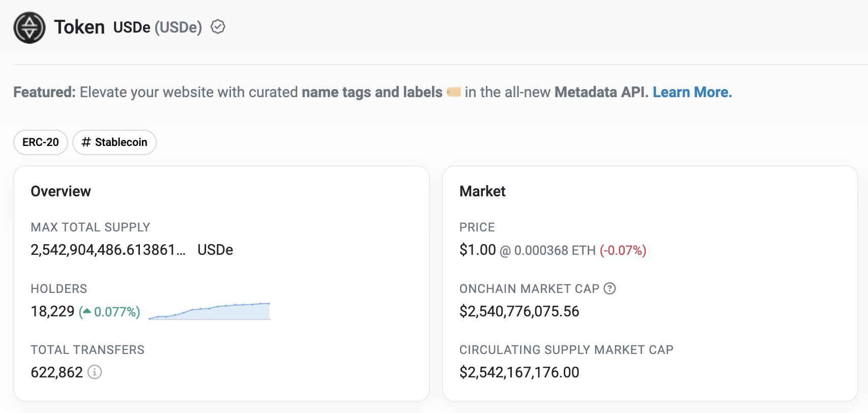Click the Onchain Market Cap help icon
The height and width of the screenshot is (413, 868).
[x=610, y=289]
